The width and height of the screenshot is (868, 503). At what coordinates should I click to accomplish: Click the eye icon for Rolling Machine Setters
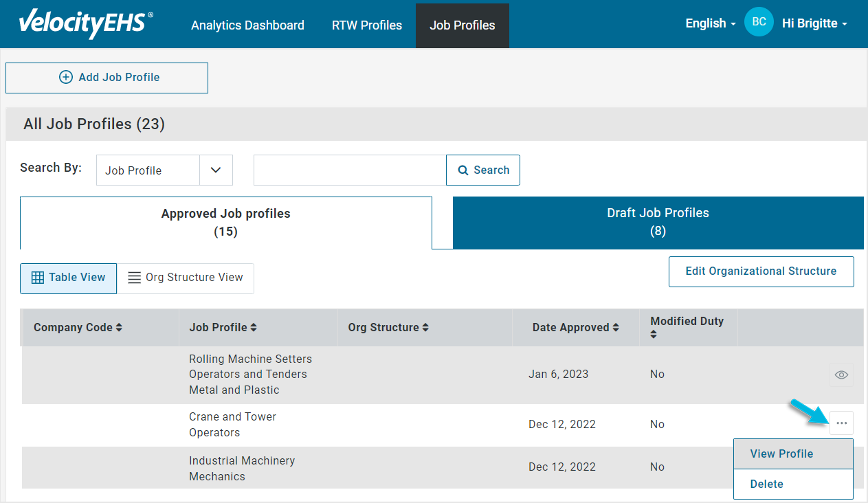click(841, 375)
